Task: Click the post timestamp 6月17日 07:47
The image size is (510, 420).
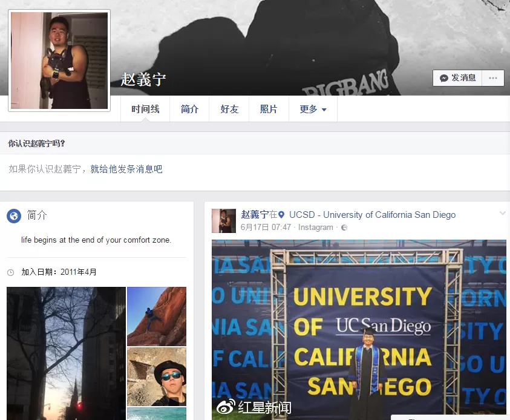Action: tap(266, 228)
